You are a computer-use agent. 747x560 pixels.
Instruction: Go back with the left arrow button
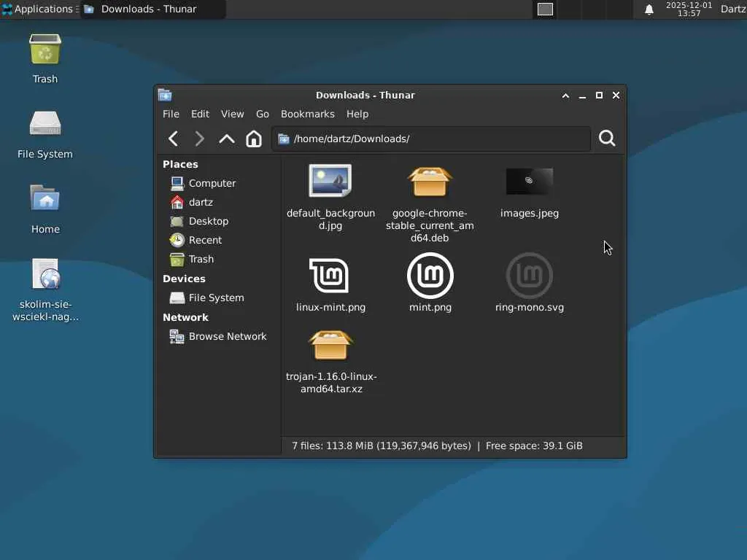tap(174, 139)
